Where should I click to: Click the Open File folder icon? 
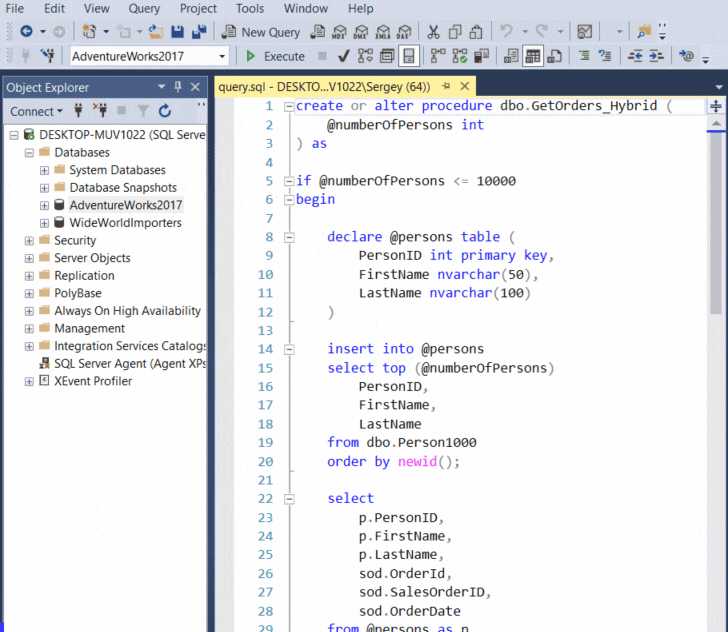click(156, 32)
